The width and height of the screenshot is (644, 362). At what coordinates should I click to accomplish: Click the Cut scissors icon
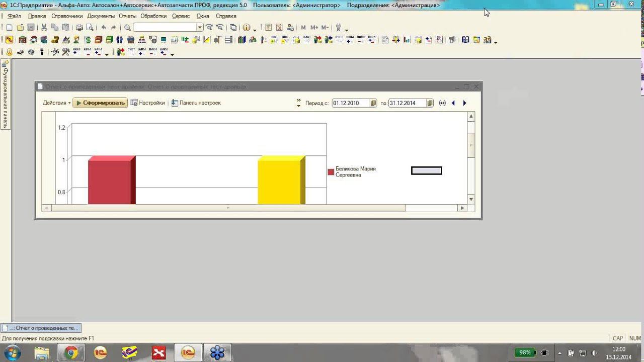click(x=44, y=28)
